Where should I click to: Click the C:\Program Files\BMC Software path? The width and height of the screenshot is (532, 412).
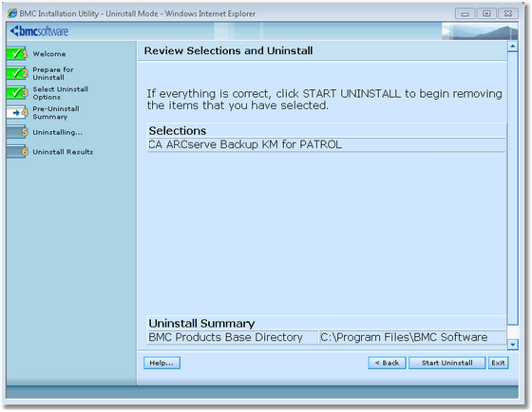pos(412,337)
